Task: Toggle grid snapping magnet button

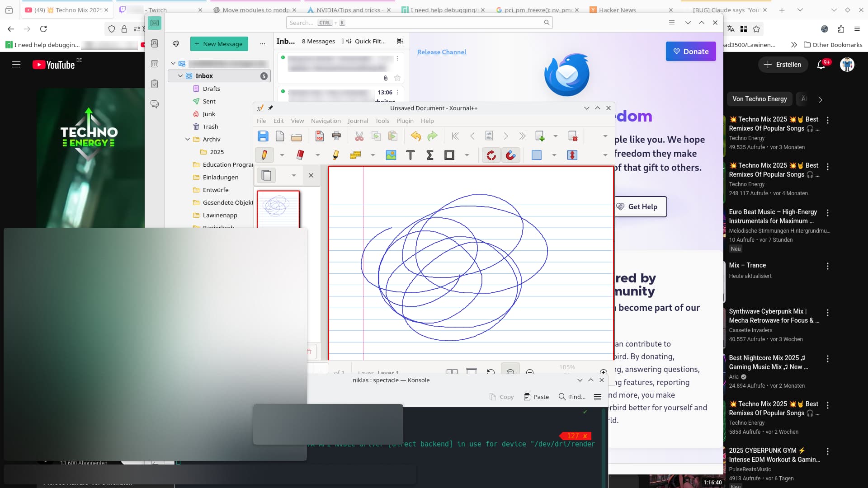Action: 511,155
